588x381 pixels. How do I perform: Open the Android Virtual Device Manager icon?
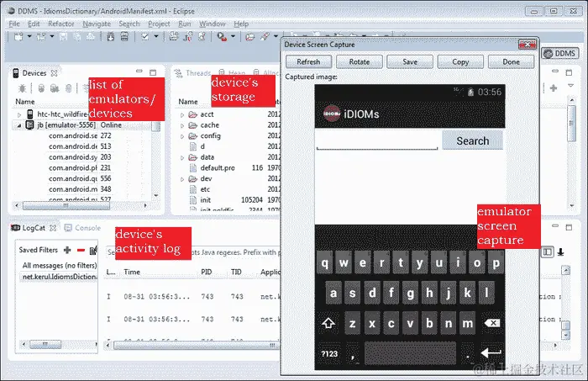point(124,36)
